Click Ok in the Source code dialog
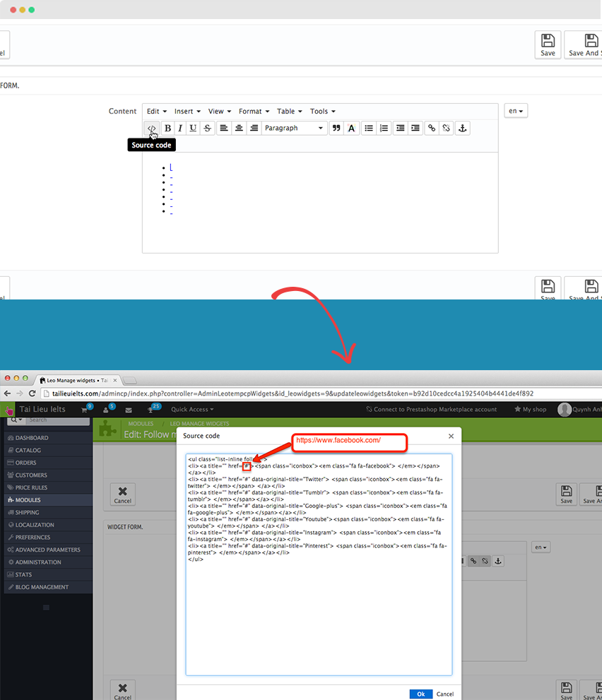The height and width of the screenshot is (700, 602). click(x=420, y=694)
